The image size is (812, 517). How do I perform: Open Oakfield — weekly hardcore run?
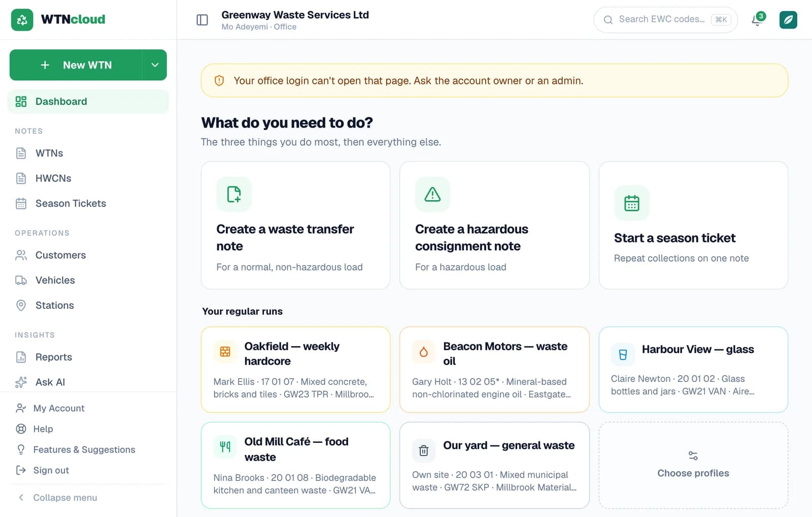pos(296,370)
